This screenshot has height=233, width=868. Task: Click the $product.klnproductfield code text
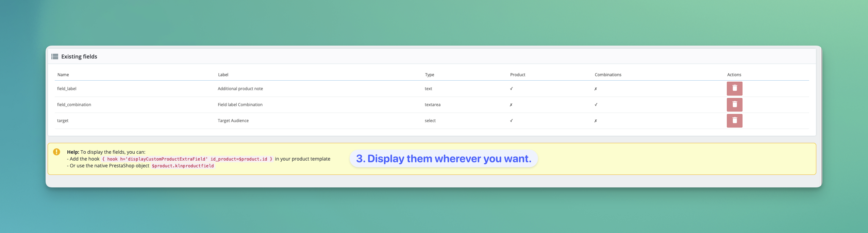tap(183, 166)
